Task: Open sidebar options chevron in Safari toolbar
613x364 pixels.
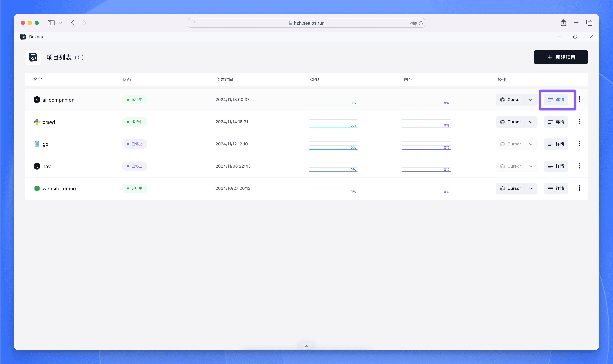Action: point(61,23)
